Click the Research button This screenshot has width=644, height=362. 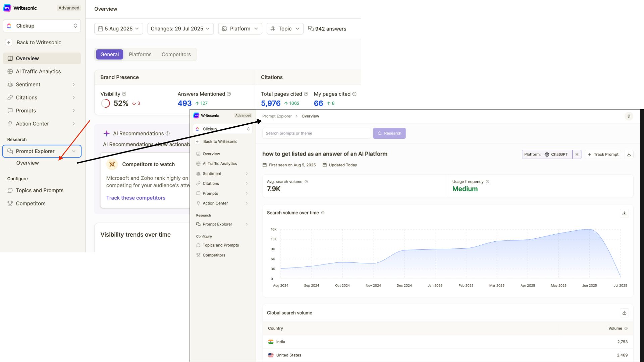point(389,133)
